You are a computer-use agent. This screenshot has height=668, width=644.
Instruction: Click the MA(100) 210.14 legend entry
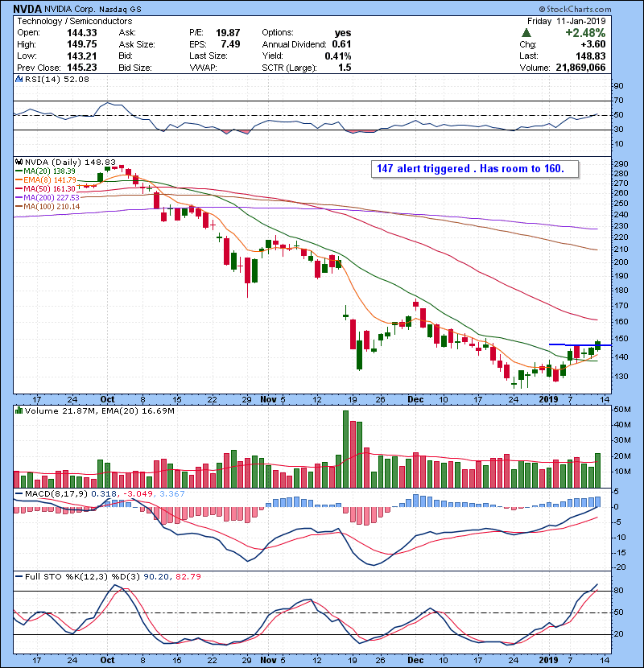pyautogui.click(x=47, y=207)
